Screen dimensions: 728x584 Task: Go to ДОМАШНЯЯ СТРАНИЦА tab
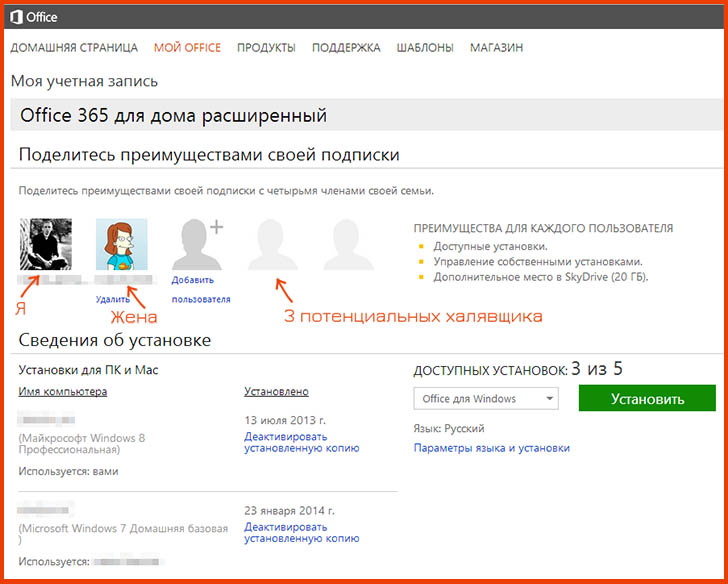click(74, 48)
